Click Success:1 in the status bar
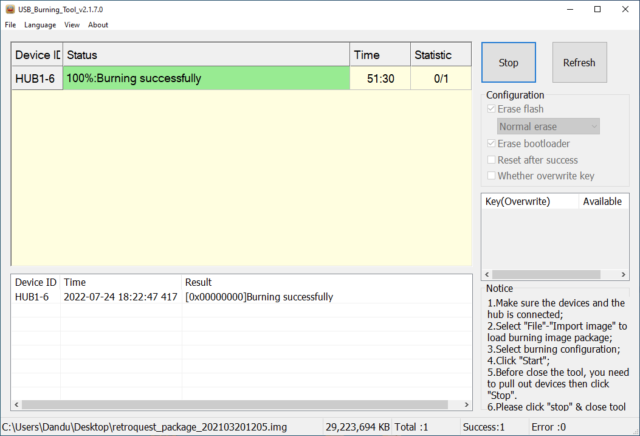 click(484, 427)
